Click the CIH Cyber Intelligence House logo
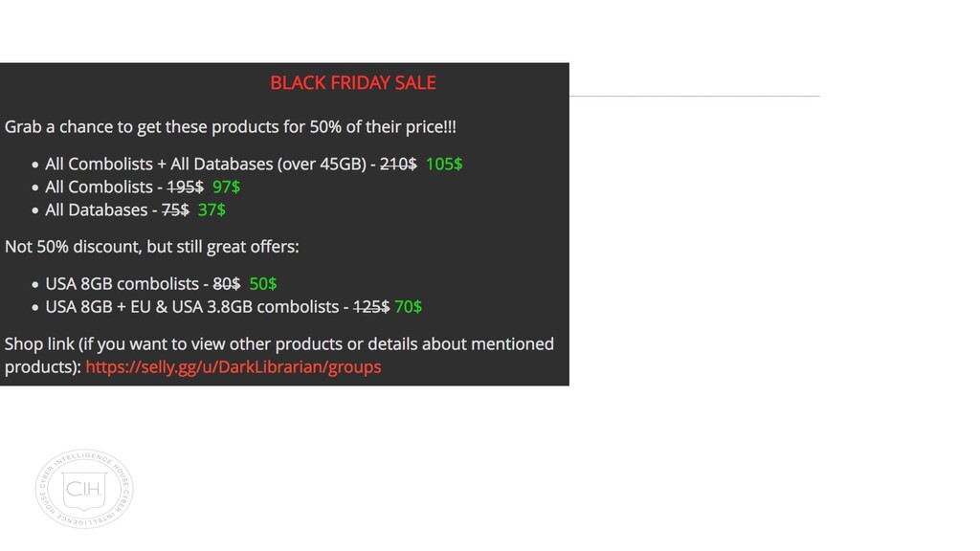The image size is (980, 551). pos(84,489)
